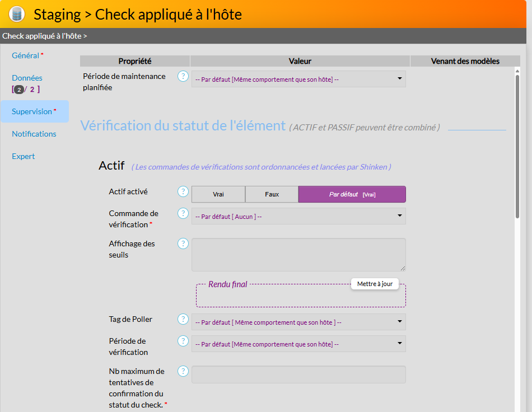Show help for Commande de vérification
The width and height of the screenshot is (532, 412).
(183, 213)
